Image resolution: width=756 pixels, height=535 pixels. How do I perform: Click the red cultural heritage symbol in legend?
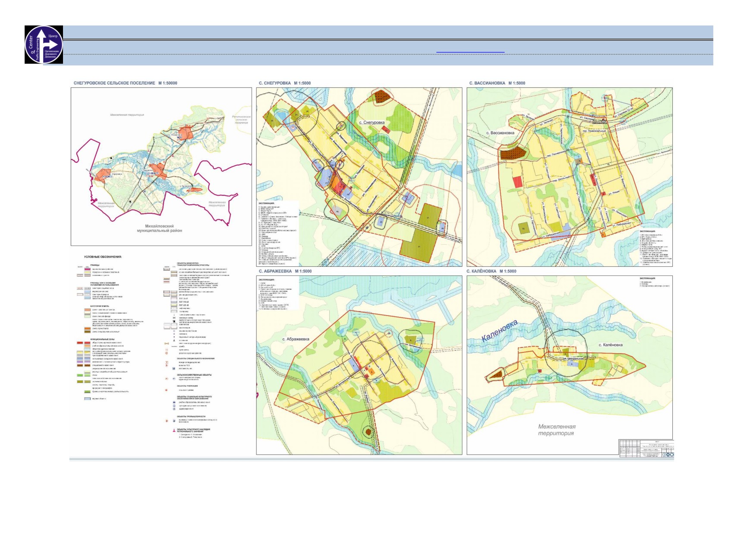[173, 431]
